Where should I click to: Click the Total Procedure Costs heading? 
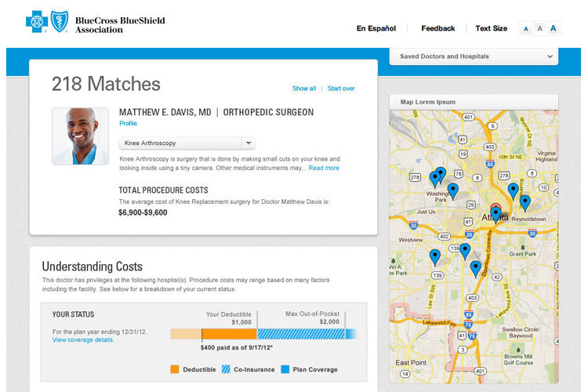[164, 191]
